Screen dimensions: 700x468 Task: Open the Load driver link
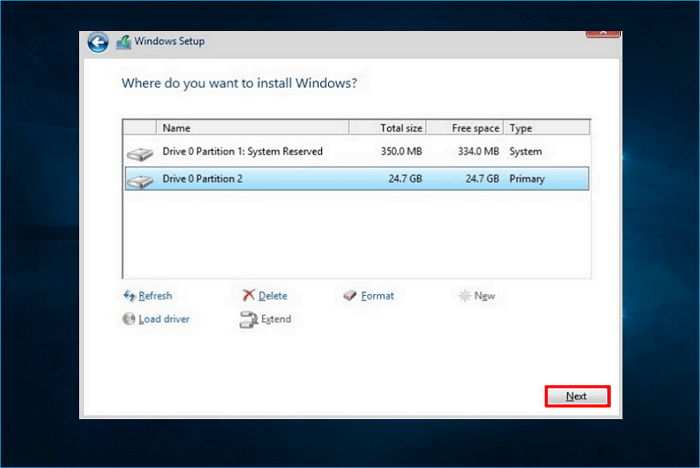click(x=164, y=320)
